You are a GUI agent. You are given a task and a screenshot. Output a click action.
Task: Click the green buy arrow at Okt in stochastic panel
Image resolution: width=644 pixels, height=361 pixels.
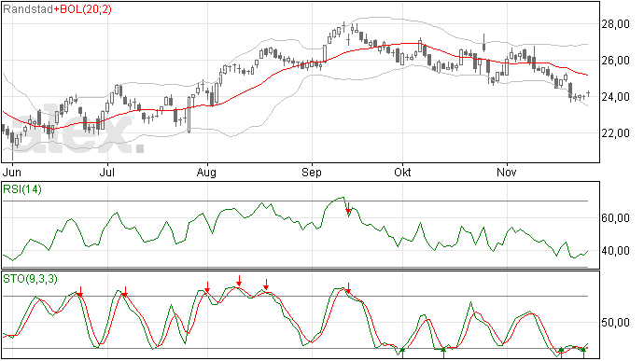(402, 354)
